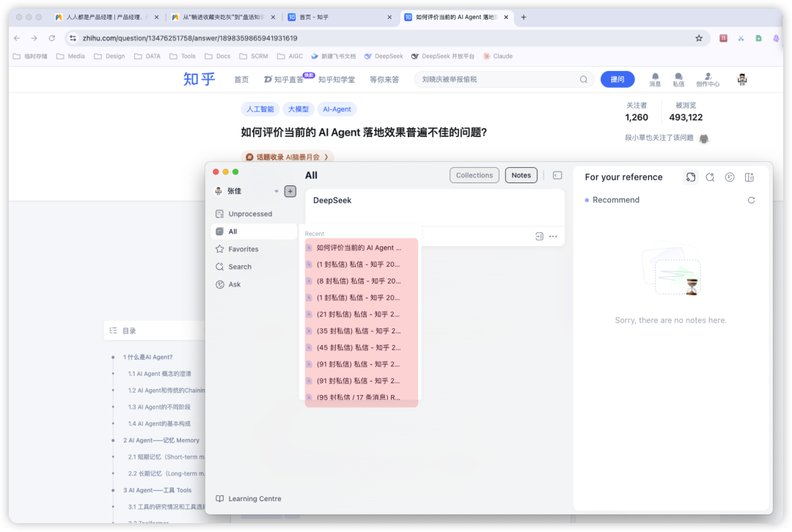Click the smiley chat icon in reference panel
This screenshot has width=792, height=532.
730,177
